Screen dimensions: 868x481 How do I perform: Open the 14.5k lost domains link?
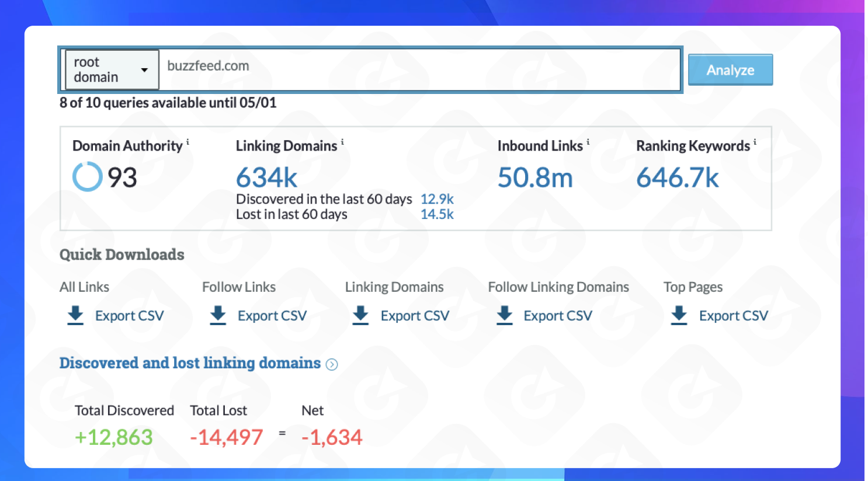(437, 214)
